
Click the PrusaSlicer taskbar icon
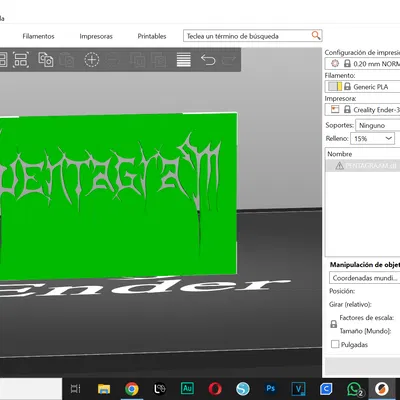tap(382, 389)
